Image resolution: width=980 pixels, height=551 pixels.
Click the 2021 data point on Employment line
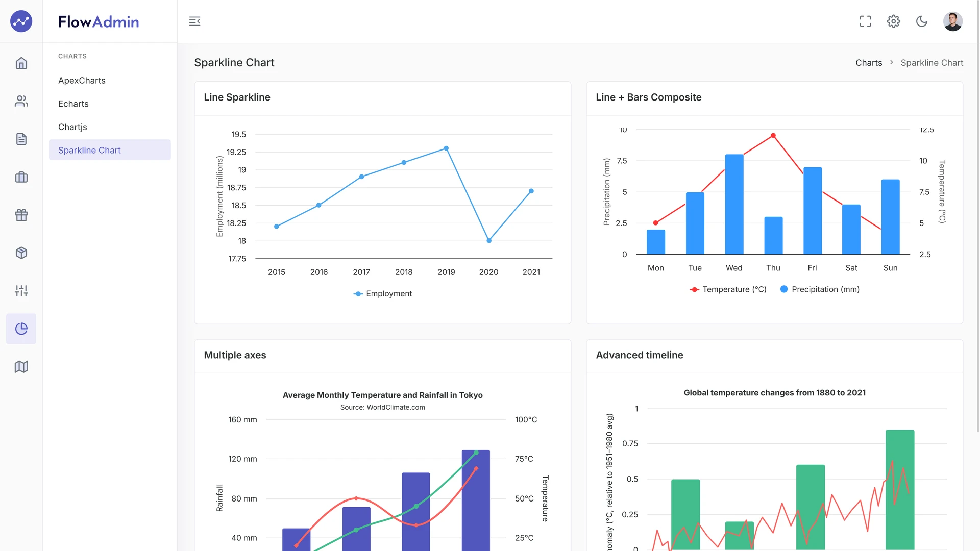pyautogui.click(x=531, y=191)
